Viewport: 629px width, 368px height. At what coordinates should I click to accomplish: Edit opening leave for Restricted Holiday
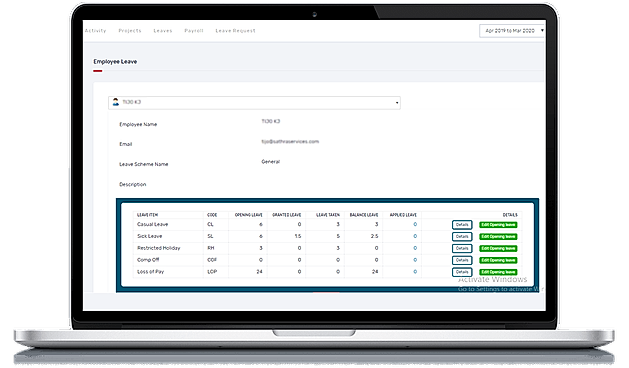[x=498, y=248]
